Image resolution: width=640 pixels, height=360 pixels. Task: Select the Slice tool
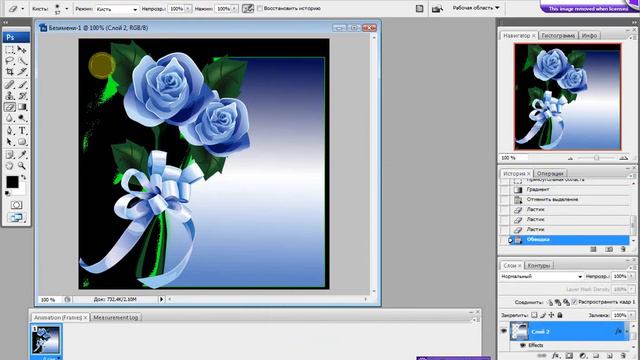22,72
